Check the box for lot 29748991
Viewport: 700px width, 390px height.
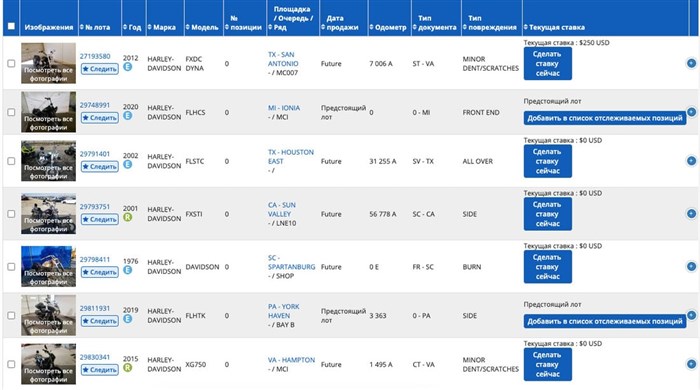12,112
